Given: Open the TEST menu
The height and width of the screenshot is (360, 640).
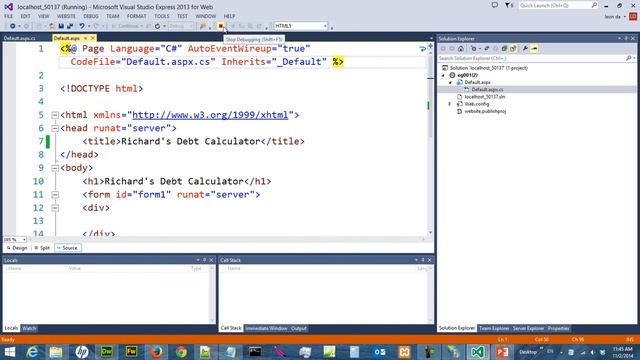Looking at the screenshot, I should click(182, 16).
